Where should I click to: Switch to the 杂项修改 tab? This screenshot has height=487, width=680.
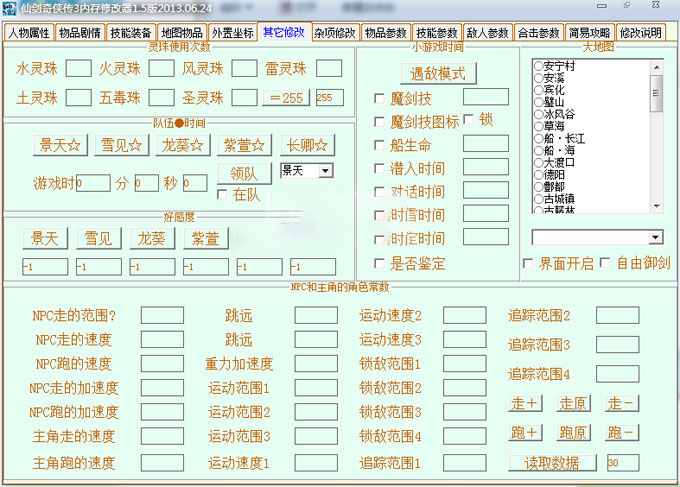pos(334,32)
